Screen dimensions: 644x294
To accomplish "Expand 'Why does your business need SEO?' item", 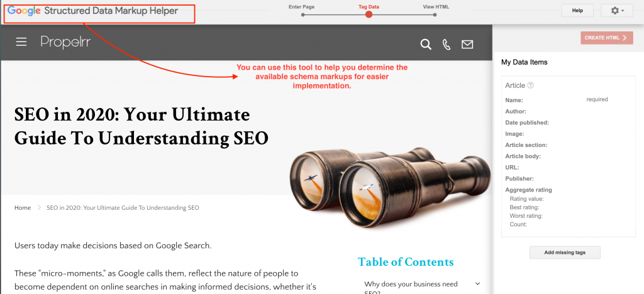I will click(477, 284).
